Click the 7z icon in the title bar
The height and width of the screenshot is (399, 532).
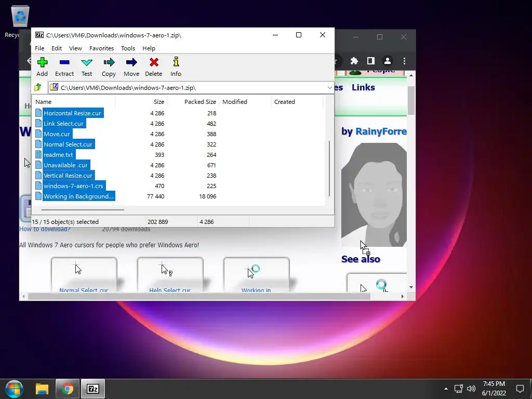pos(39,35)
